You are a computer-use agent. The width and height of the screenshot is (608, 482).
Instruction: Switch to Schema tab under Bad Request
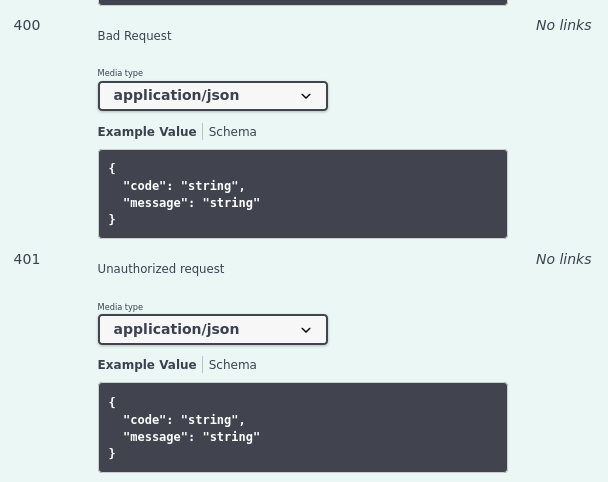(x=232, y=132)
